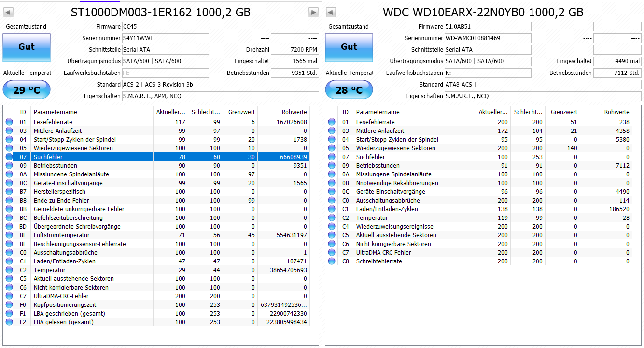
Task: Click status orb for Ausschaltungsabbrüche on WDC drive
Action: [332, 201]
